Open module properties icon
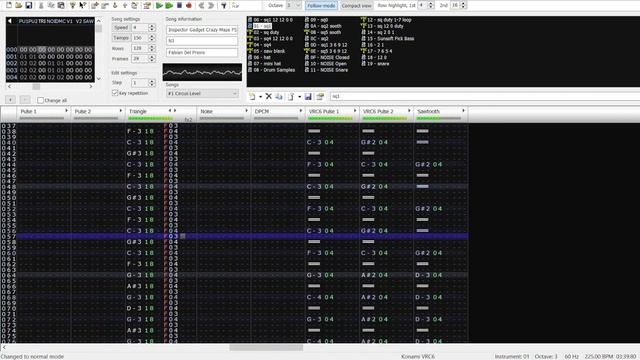640x360 pixels. [x=147, y=5]
